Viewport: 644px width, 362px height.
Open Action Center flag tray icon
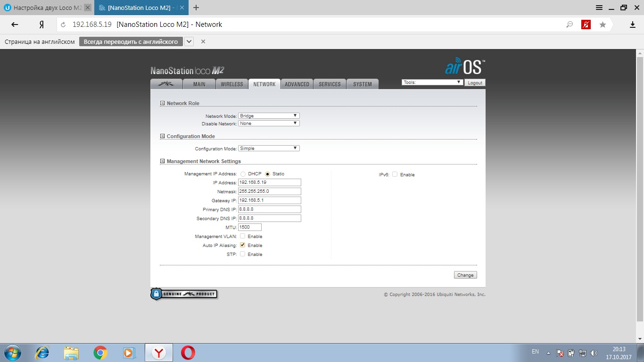[560, 353]
